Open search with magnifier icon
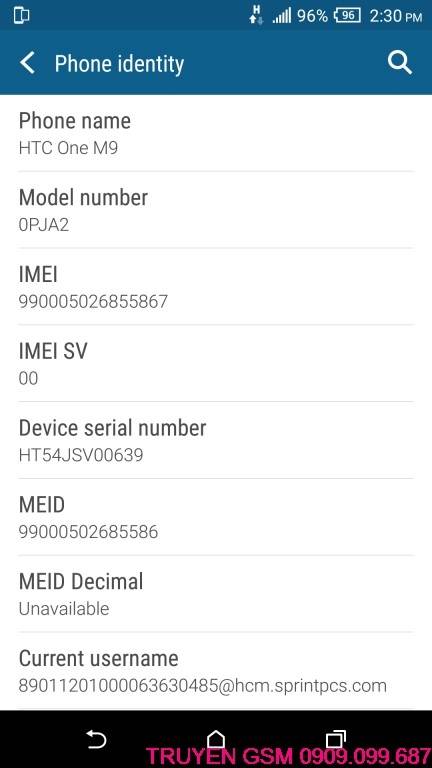Image resolution: width=432 pixels, height=768 pixels. pos(400,63)
